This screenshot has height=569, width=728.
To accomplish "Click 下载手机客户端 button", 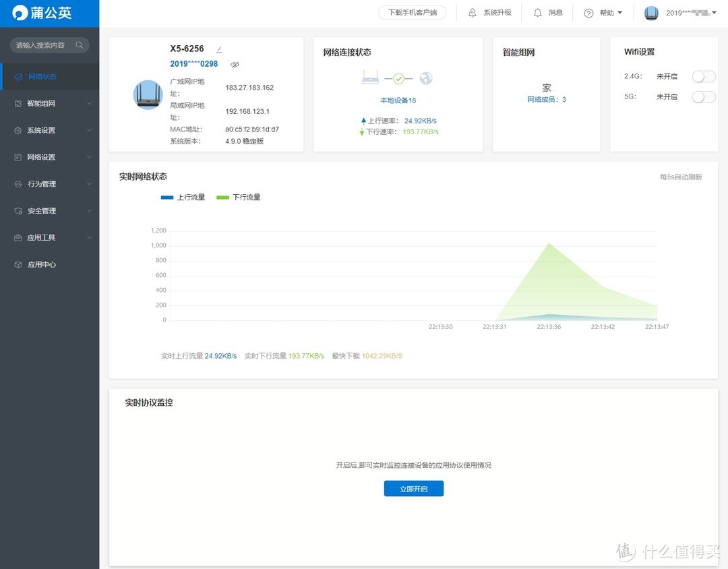I will 412,13.
